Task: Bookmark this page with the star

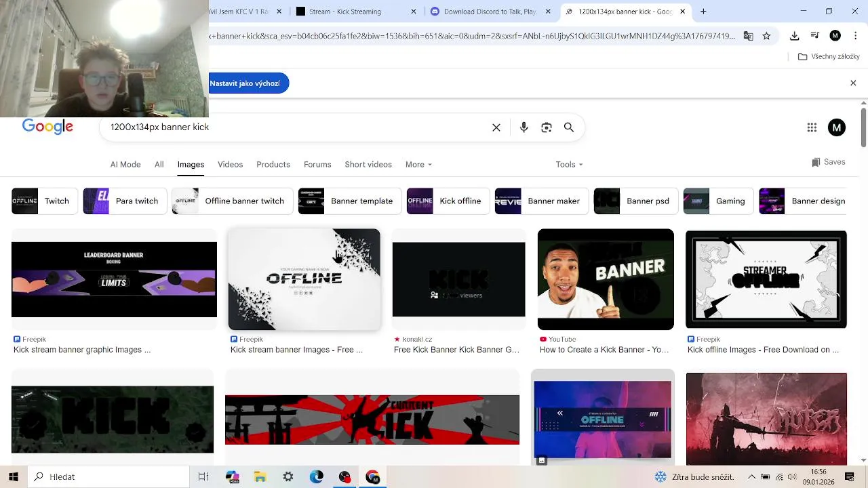Action: coord(766,36)
